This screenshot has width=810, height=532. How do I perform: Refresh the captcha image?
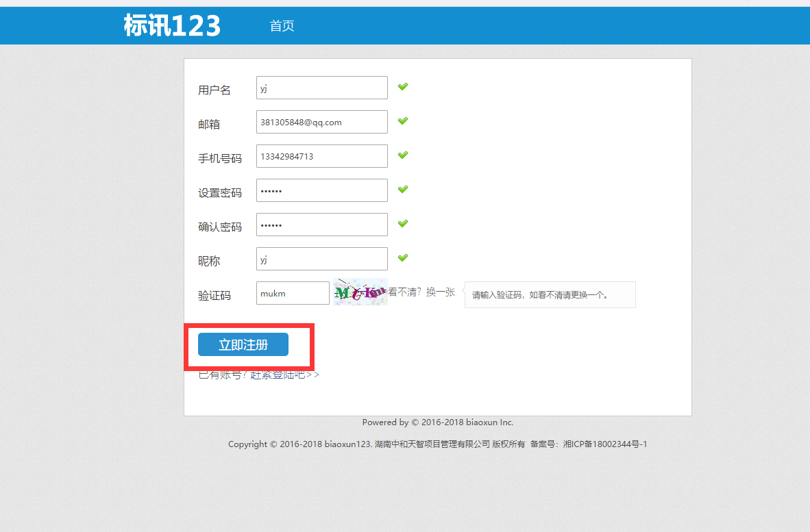[x=360, y=292]
